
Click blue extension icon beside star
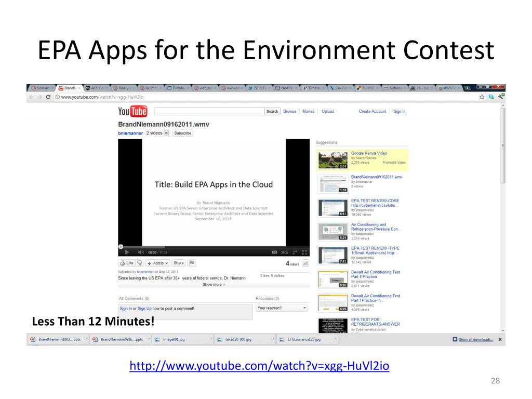tap(491, 97)
